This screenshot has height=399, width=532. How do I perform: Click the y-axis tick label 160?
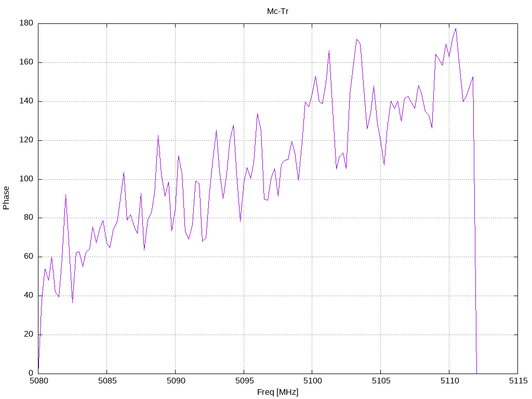tap(26, 62)
